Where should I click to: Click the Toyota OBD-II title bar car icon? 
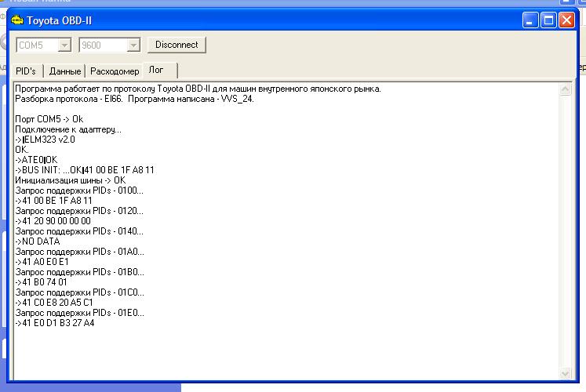pos(16,20)
